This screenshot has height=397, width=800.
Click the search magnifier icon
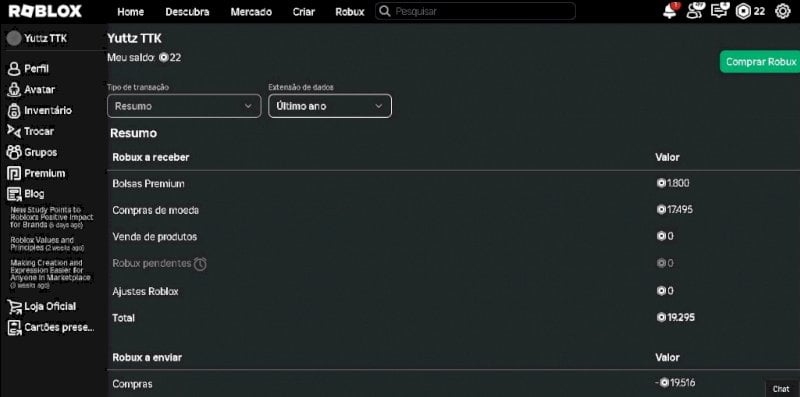386,11
